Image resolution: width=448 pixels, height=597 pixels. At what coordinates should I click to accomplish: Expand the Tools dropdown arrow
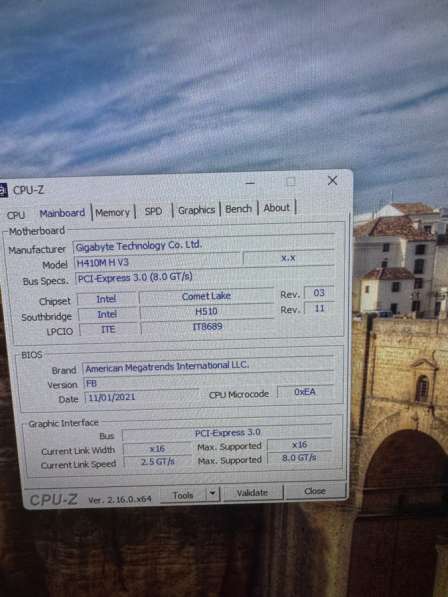[213, 494]
